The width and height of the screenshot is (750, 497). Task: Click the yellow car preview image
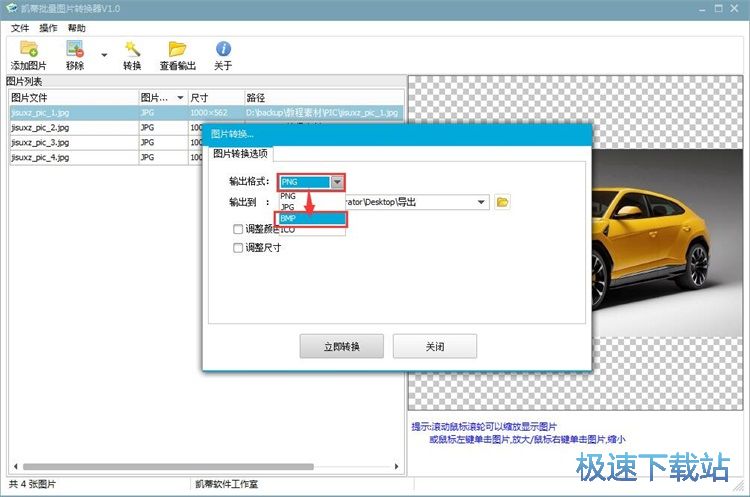[668, 243]
